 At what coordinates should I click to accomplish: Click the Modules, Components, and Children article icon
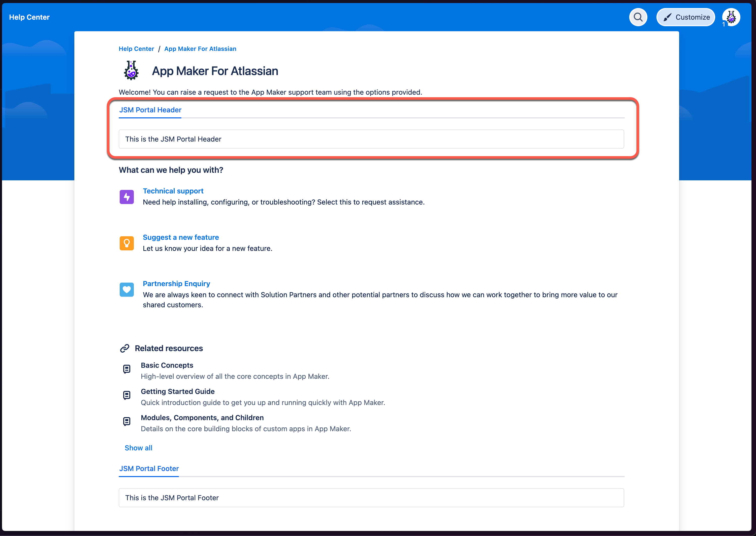click(127, 421)
